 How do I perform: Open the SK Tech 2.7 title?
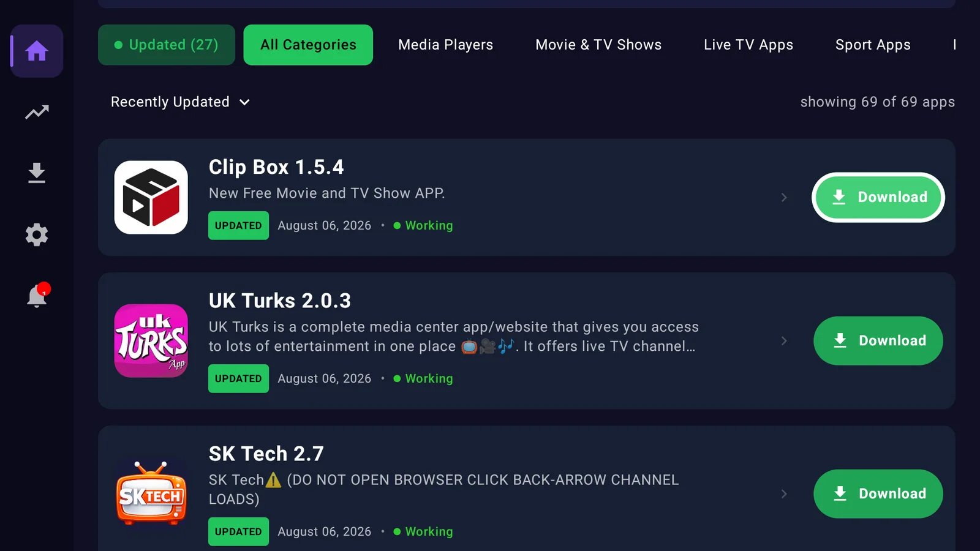266,454
